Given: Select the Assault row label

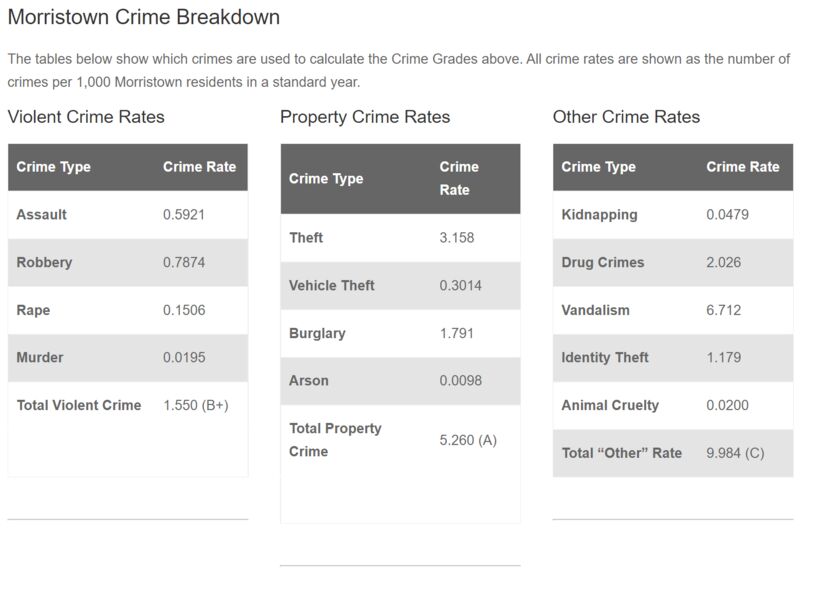Looking at the screenshot, I should click(42, 215).
